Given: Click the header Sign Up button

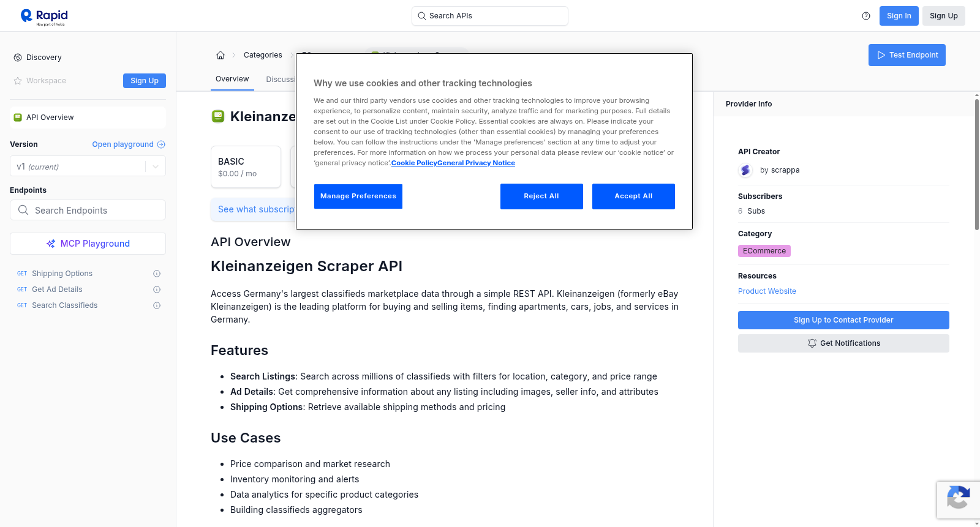Looking at the screenshot, I should click(x=944, y=16).
